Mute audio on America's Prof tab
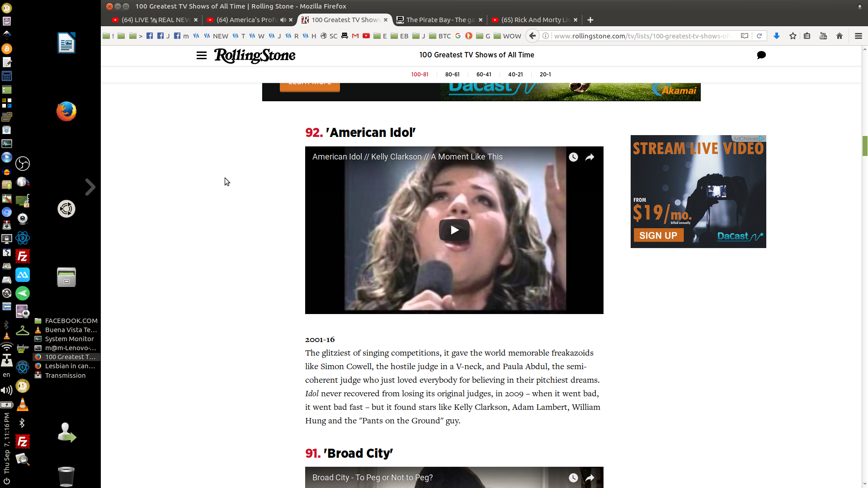Screen dimensions: 868x488 pos(283,20)
